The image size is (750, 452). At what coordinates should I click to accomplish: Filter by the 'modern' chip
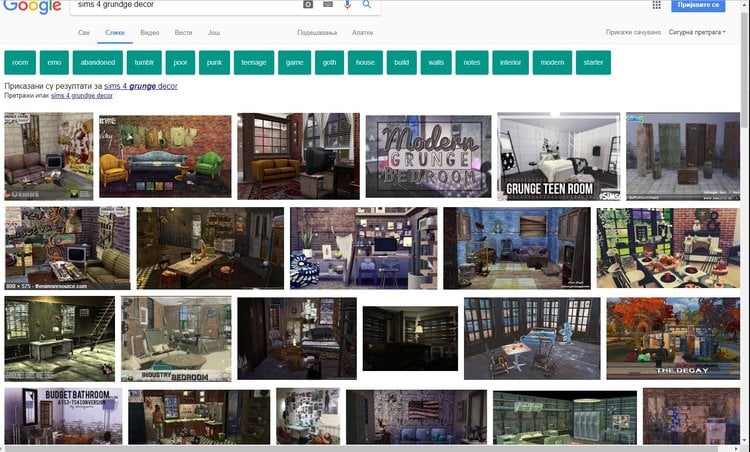(552, 63)
